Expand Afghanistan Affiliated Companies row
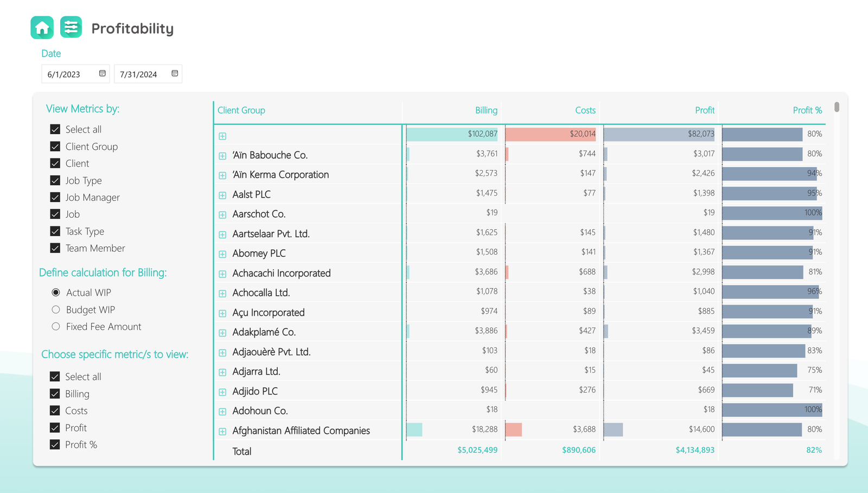Image resolution: width=868 pixels, height=493 pixels. point(222,432)
